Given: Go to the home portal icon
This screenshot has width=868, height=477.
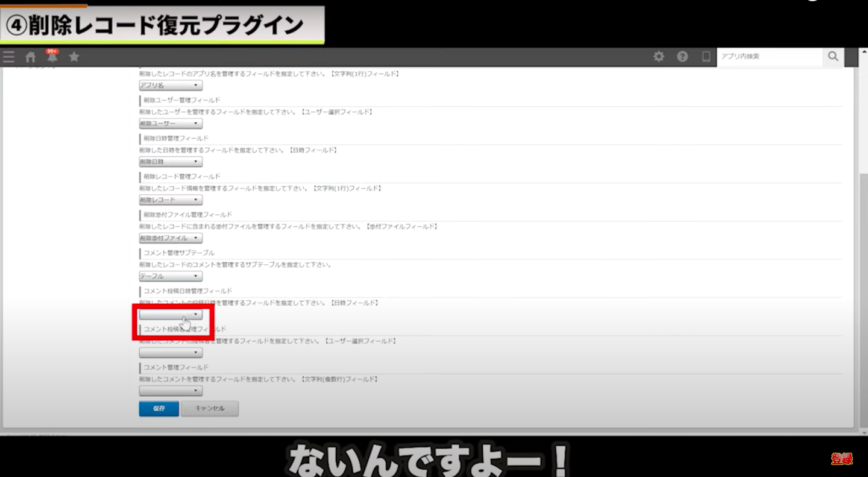Looking at the screenshot, I should (31, 57).
